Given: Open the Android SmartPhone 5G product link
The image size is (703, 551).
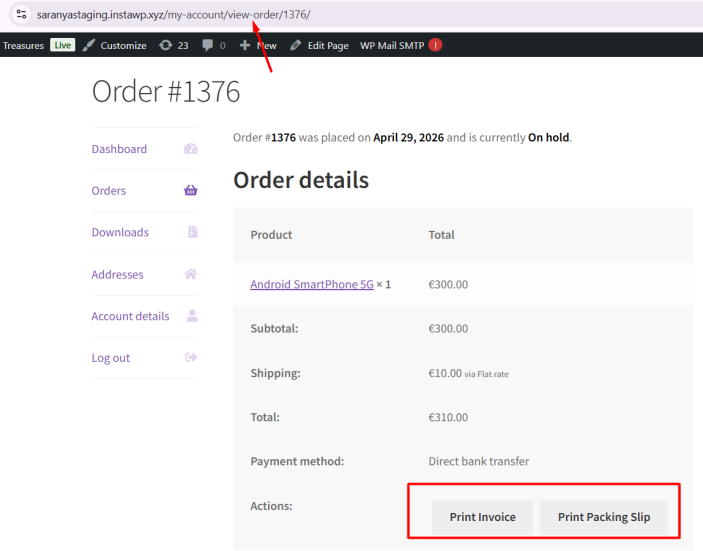Looking at the screenshot, I should [x=312, y=284].
